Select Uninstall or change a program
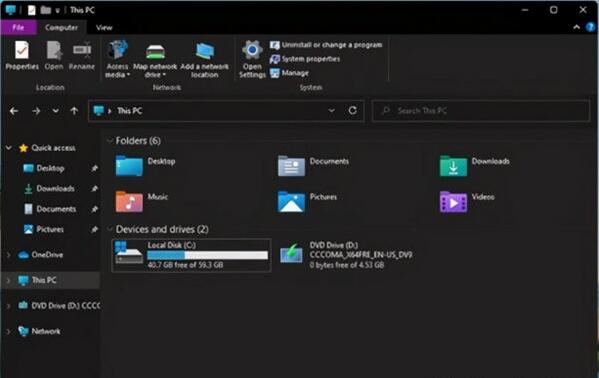 click(x=326, y=45)
